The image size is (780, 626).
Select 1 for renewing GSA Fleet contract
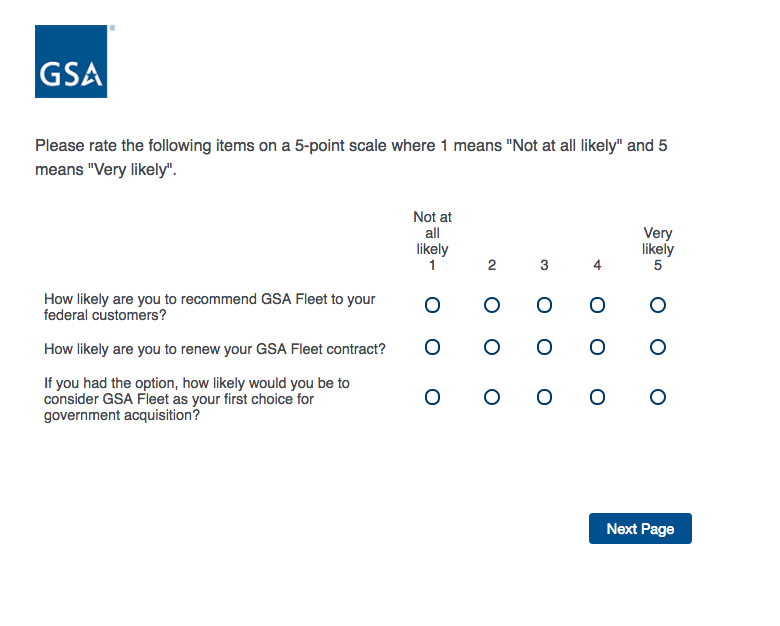coord(432,348)
